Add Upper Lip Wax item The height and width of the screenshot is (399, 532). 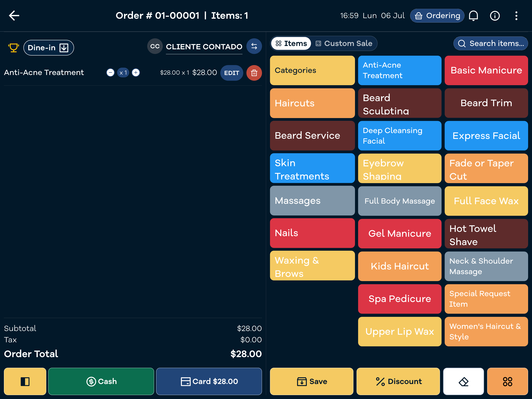399,331
